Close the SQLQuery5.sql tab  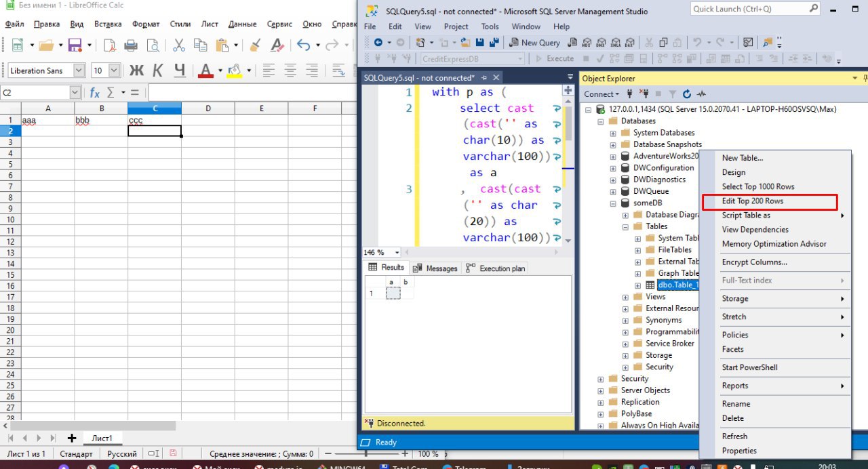click(496, 78)
